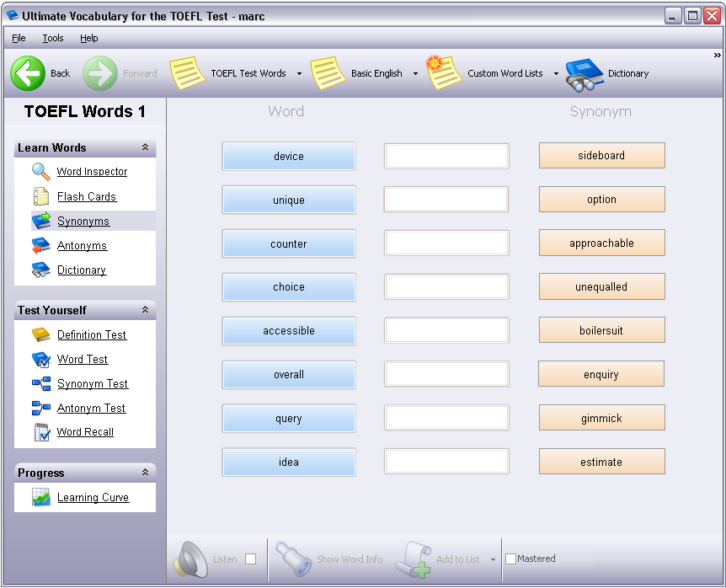The width and height of the screenshot is (726, 588).
Task: Select the synonym button 'enquiry'
Action: tap(601, 374)
